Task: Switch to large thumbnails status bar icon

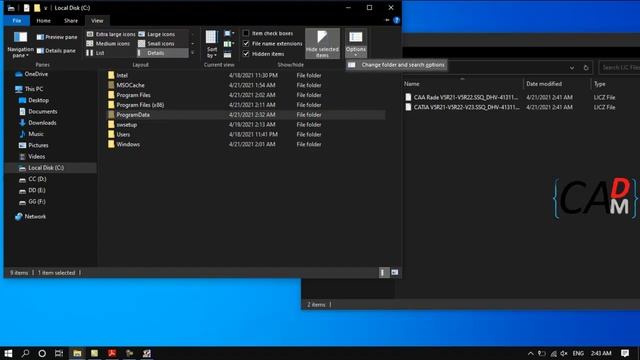Action: (x=395, y=272)
